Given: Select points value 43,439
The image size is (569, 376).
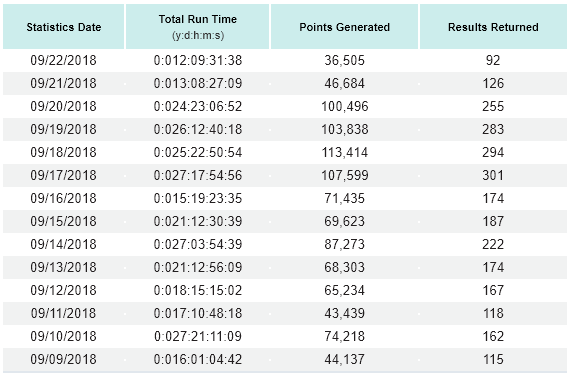Looking at the screenshot, I should [x=345, y=313].
